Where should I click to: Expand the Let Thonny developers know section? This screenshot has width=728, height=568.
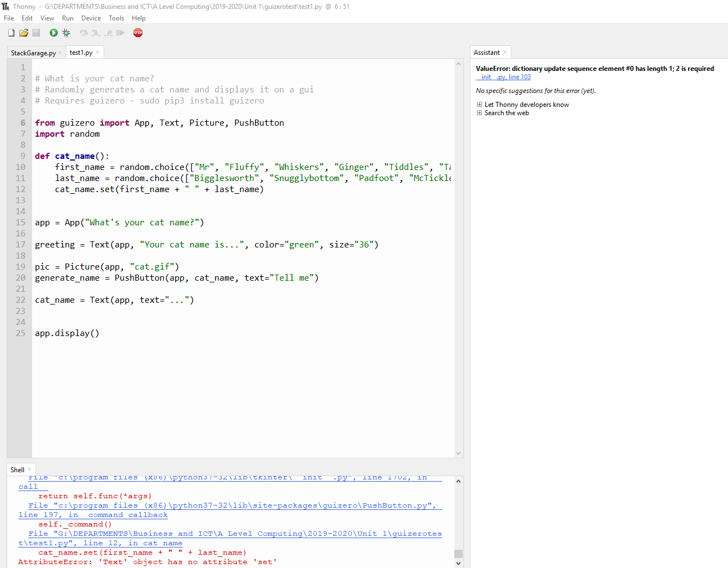click(x=479, y=104)
